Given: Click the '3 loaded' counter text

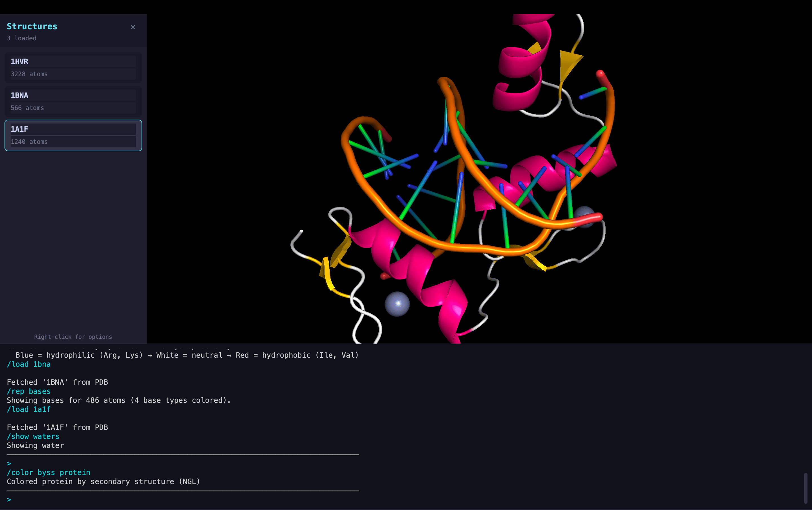Looking at the screenshot, I should 22,38.
